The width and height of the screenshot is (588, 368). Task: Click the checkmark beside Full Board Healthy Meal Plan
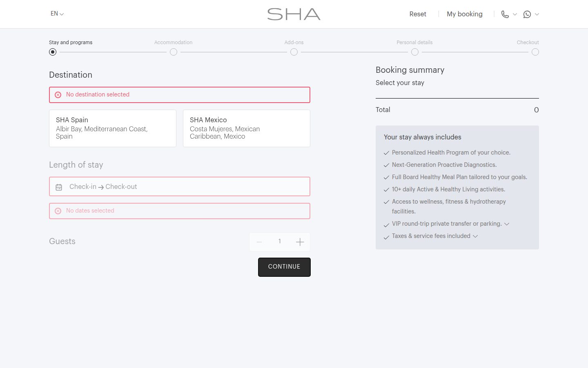(386, 177)
